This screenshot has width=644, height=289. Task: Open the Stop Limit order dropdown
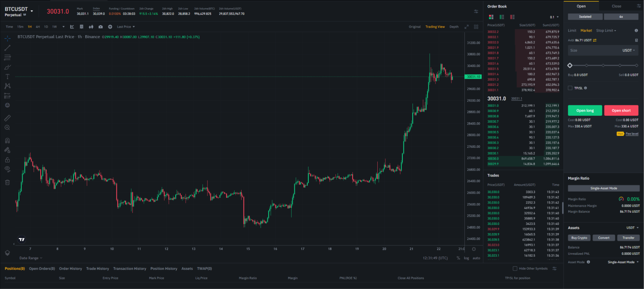click(606, 31)
